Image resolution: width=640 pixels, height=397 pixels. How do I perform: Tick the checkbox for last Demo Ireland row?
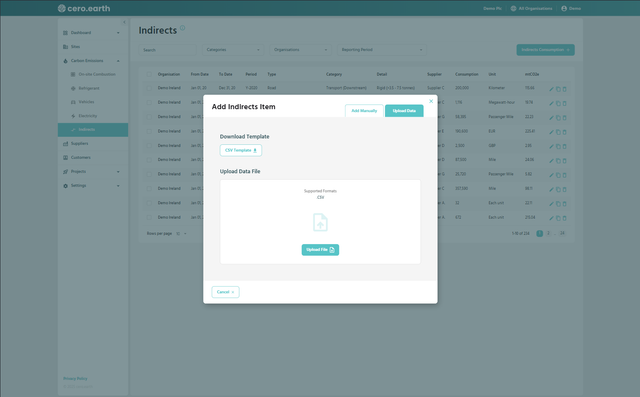coord(149,217)
